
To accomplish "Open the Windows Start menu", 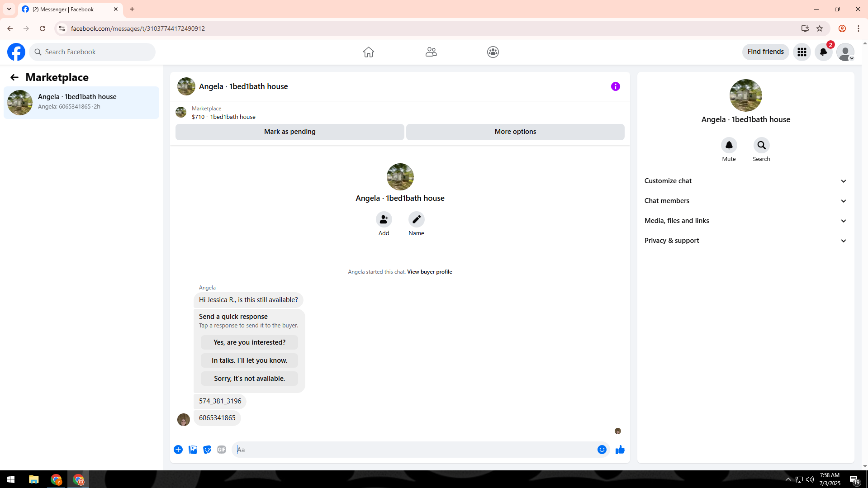I will point(11,479).
